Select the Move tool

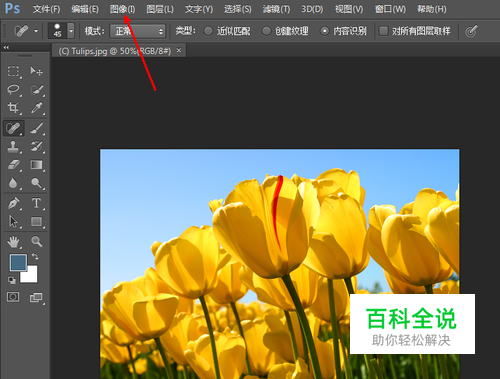tap(36, 71)
